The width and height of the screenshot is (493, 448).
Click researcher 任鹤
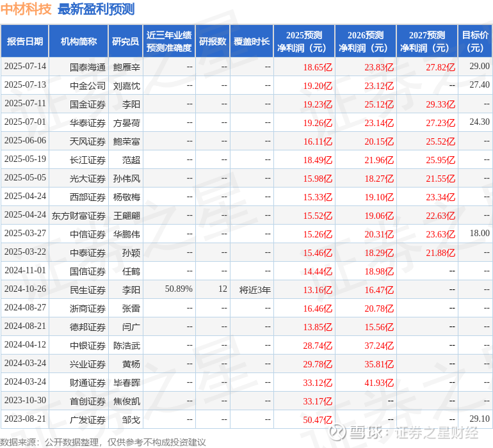[x=131, y=271]
